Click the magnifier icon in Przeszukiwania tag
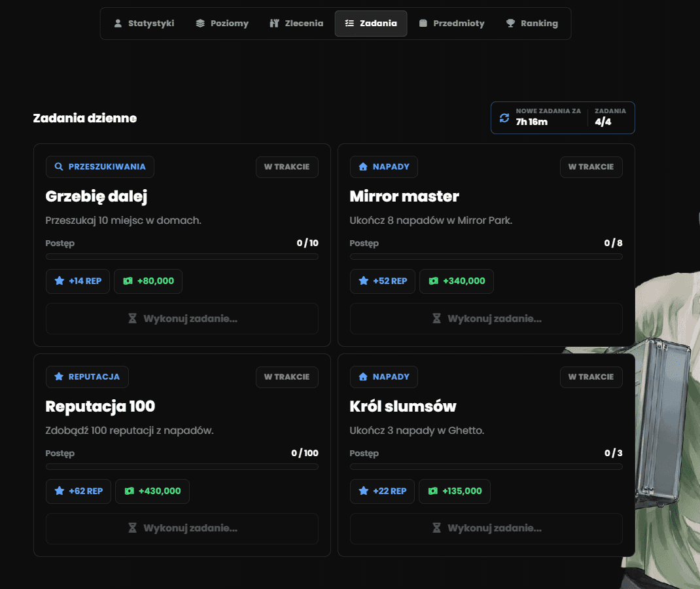The width and height of the screenshot is (700, 589). pyautogui.click(x=58, y=167)
